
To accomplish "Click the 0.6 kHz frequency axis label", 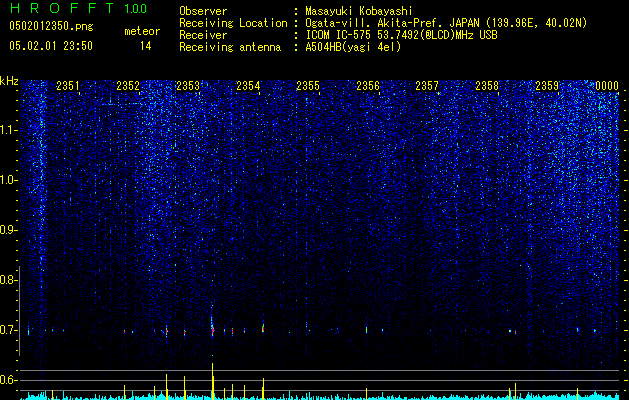I will (9, 380).
